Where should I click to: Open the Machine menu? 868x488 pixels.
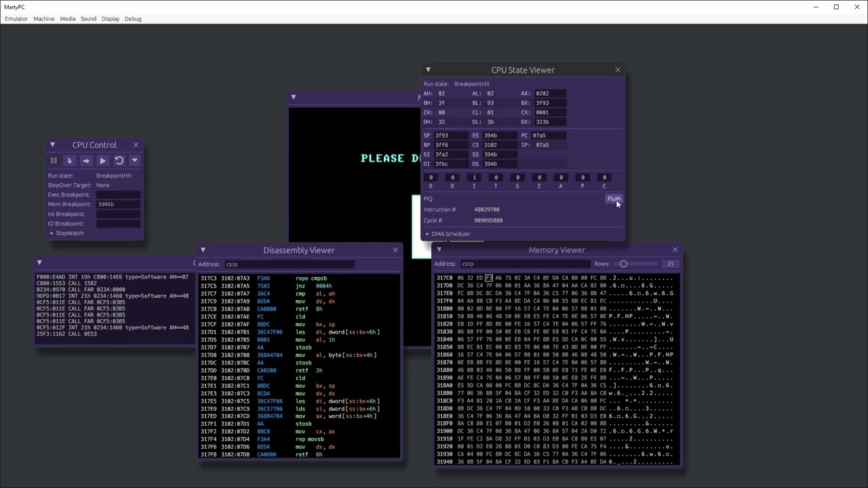click(43, 19)
